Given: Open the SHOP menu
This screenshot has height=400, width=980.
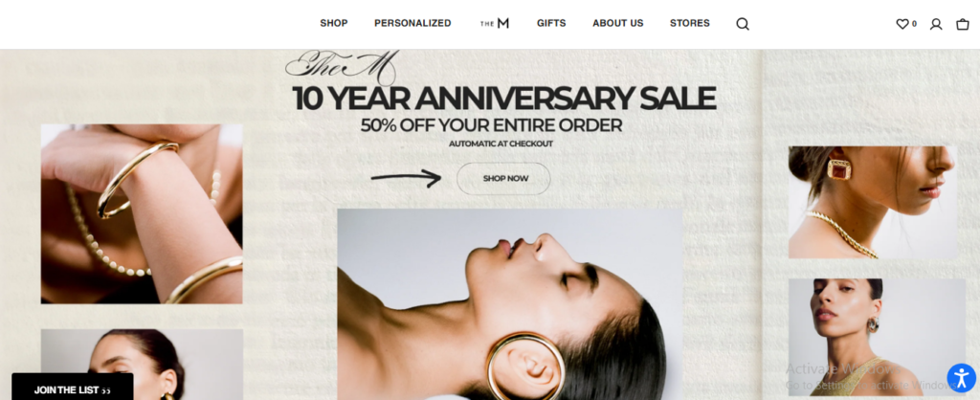Looking at the screenshot, I should tap(334, 23).
